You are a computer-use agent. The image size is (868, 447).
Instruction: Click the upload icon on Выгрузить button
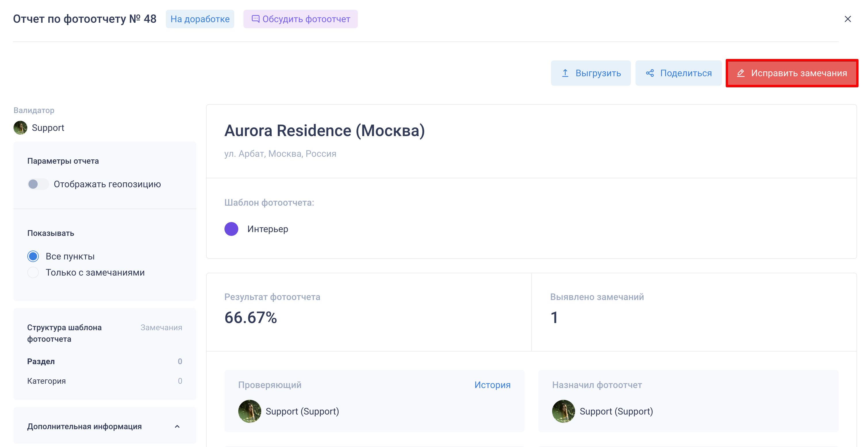pos(565,73)
